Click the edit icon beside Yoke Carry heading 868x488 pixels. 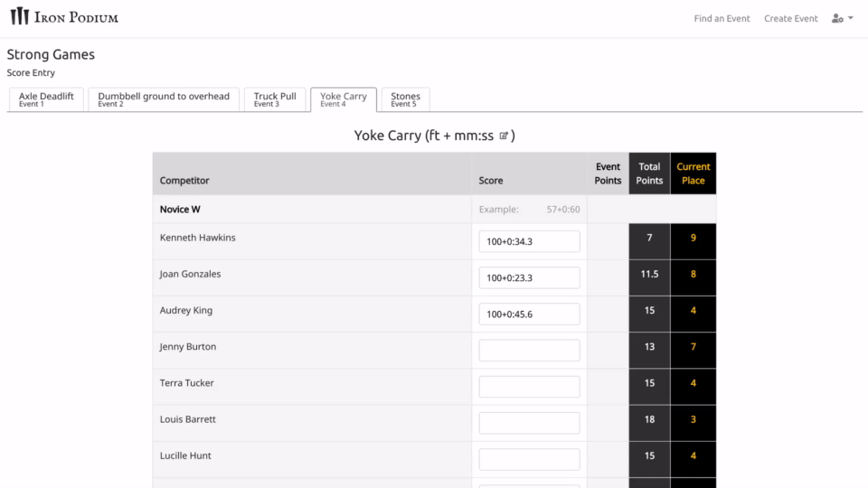[504, 136]
